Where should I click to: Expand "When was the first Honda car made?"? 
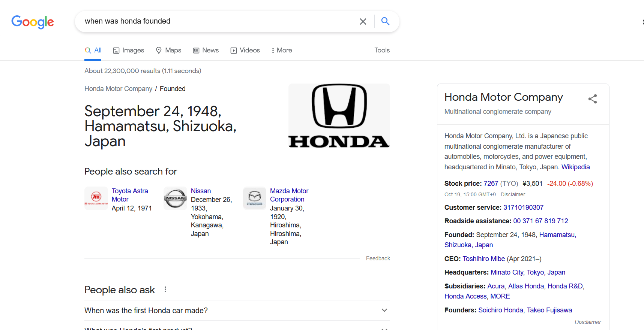[384, 310]
